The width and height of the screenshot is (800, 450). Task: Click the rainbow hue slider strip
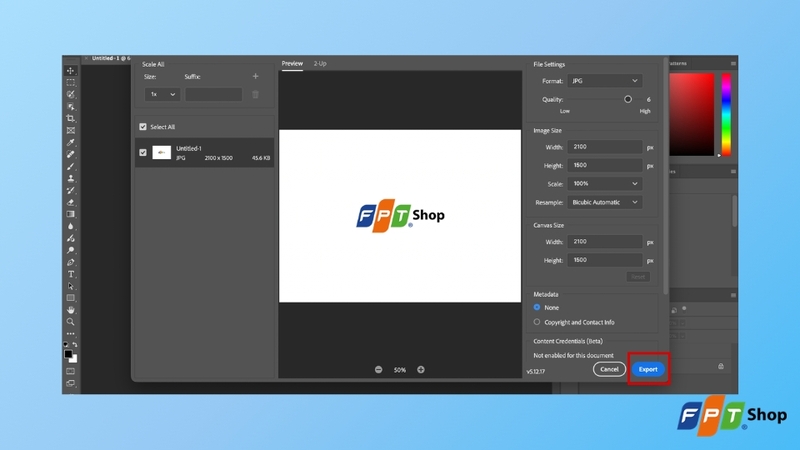[x=726, y=114]
